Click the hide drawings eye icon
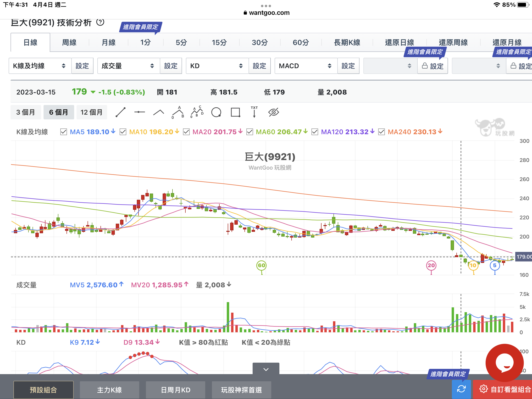532x399 pixels. point(273,112)
